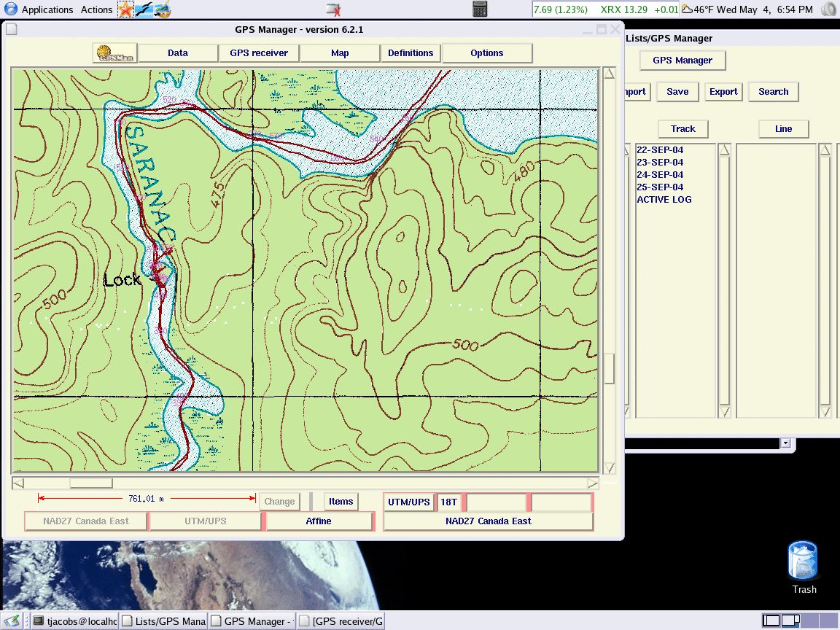This screenshot has height=630, width=840.
Task: Open the dropdown arrow under the Lists window
Action: tap(785, 443)
